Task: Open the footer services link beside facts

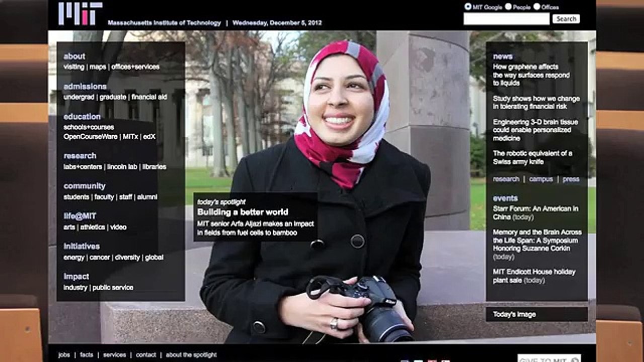Action: coord(115,355)
